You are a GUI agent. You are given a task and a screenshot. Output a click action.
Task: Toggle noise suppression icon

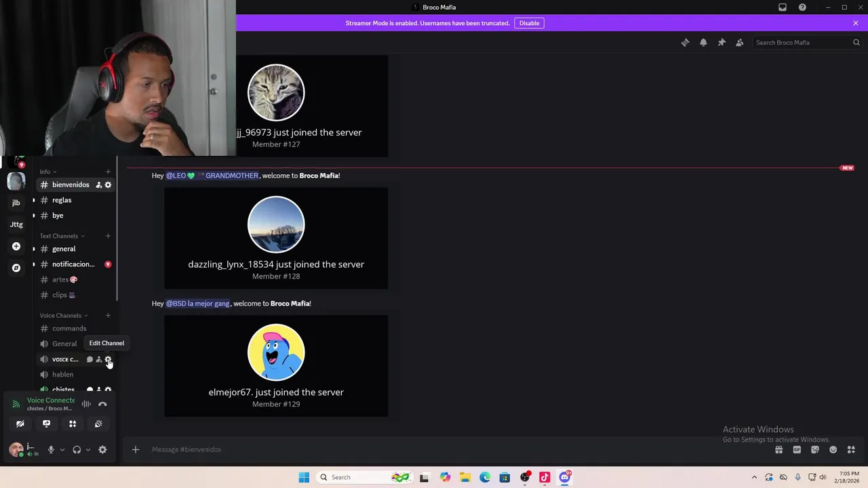[86, 404]
